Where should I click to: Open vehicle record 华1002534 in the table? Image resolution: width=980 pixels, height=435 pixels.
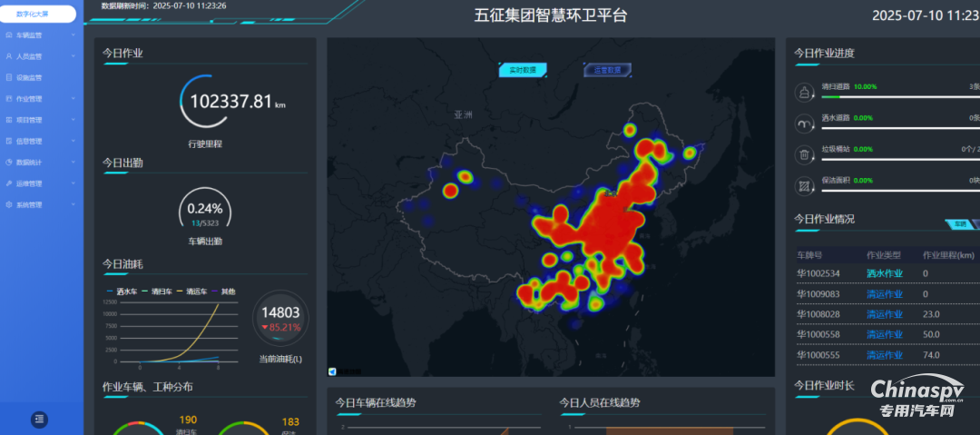pos(818,273)
